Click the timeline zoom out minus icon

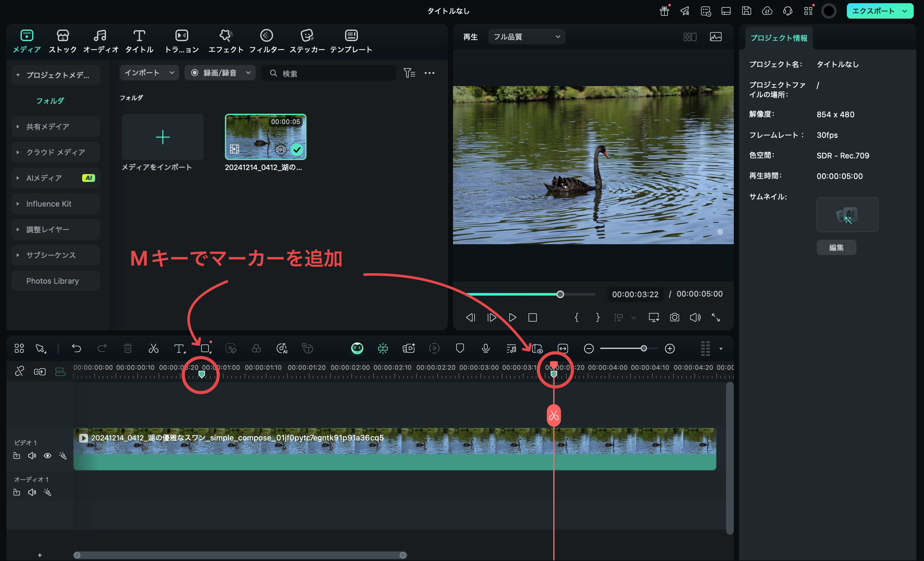coord(589,348)
